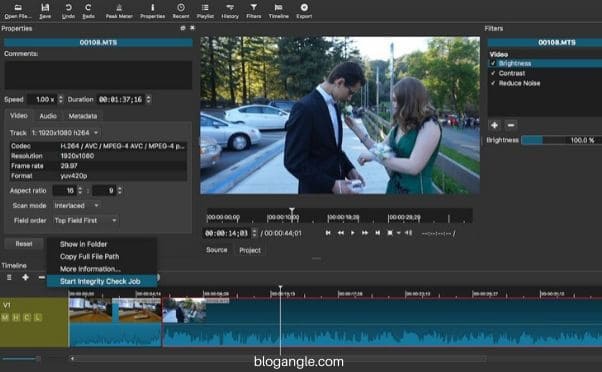The height and width of the screenshot is (372, 602).
Task: Select the first clip thumbnail on V1
Action: click(90, 310)
